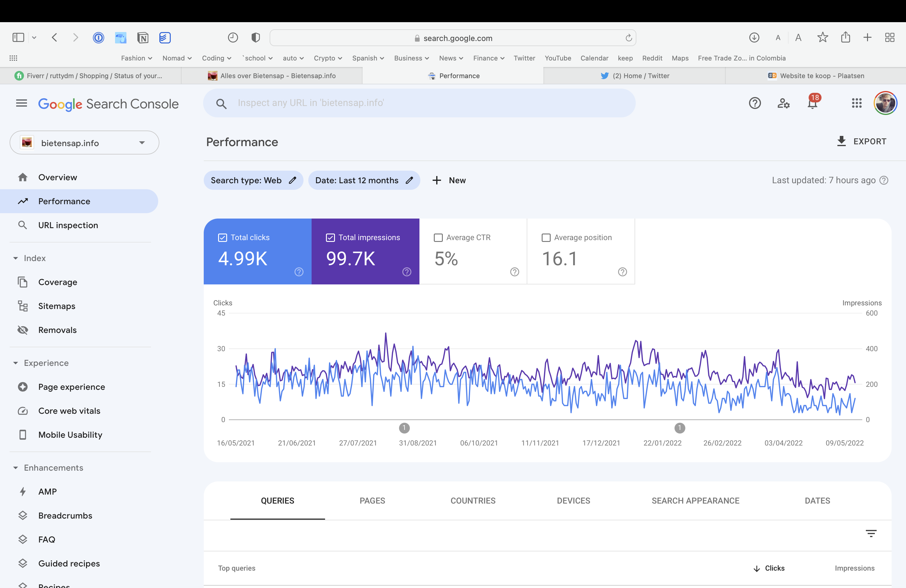Toggle the Total clicks checkbox
This screenshot has width=906, height=588.
click(222, 238)
